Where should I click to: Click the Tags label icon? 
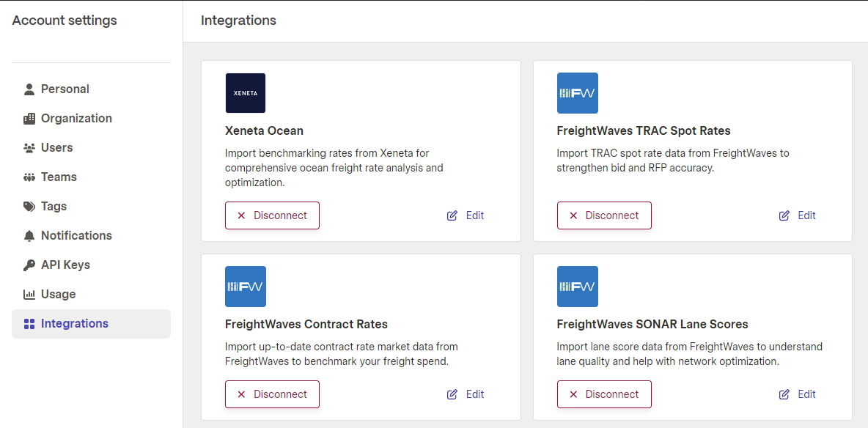[29, 207]
